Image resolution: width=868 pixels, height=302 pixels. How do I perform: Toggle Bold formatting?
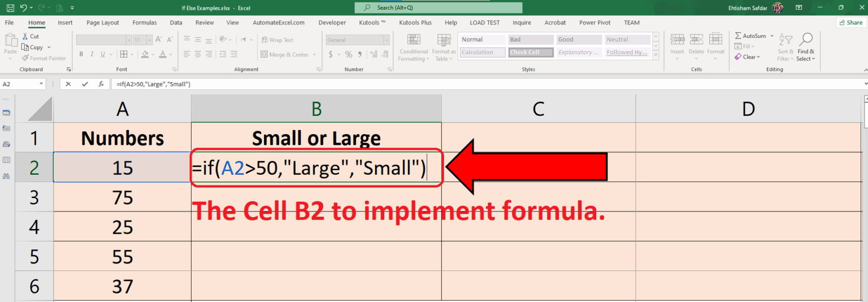click(x=81, y=54)
